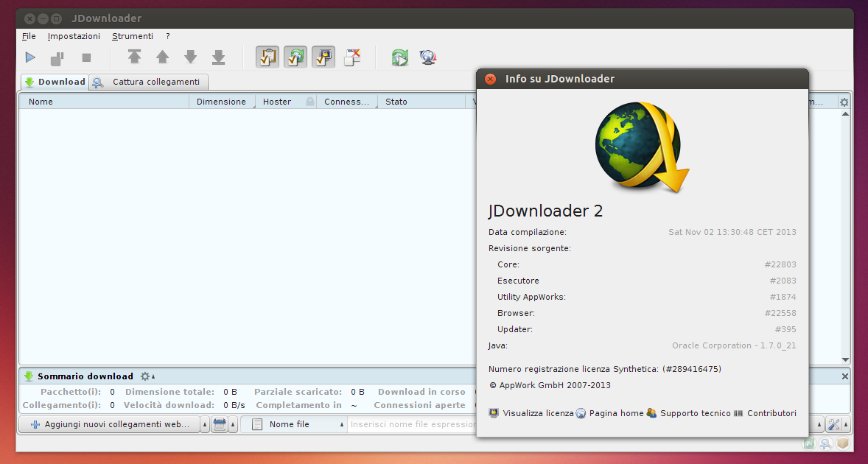Click Java value Oracle Corporation - 1.7.0_21
This screenshot has height=464, width=868.
pyautogui.click(x=734, y=345)
